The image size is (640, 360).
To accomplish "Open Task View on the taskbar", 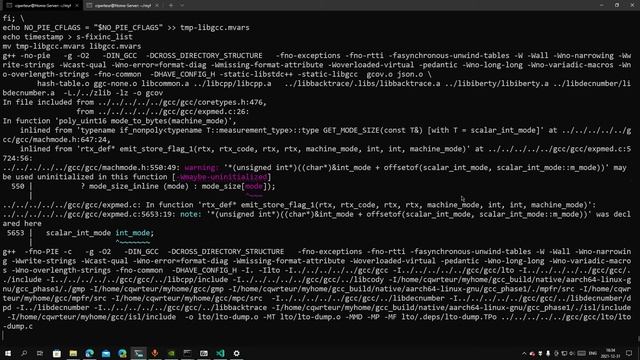I will pyautogui.click(x=40, y=353).
